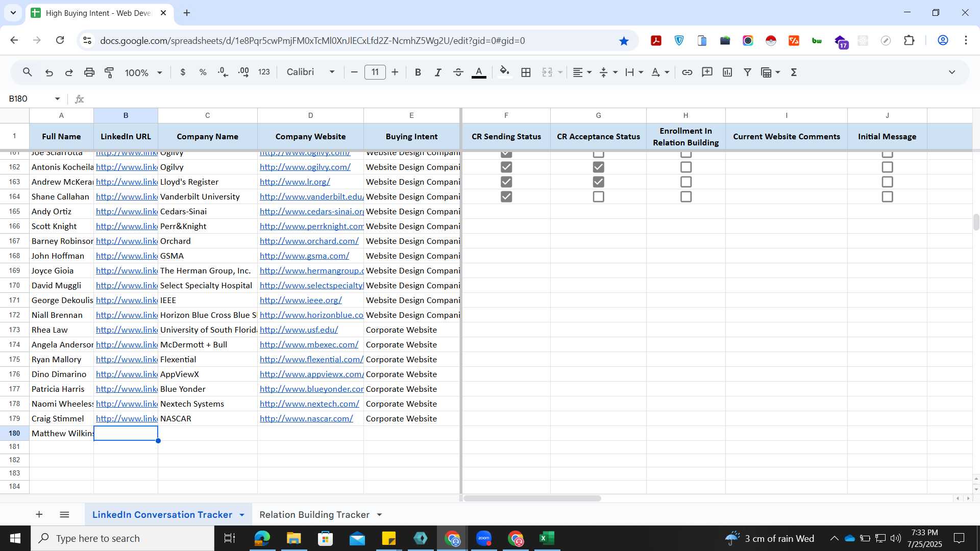Open Craig Stimmel's LinkedIn URL link
Image resolution: width=980 pixels, height=551 pixels.
[x=127, y=418]
